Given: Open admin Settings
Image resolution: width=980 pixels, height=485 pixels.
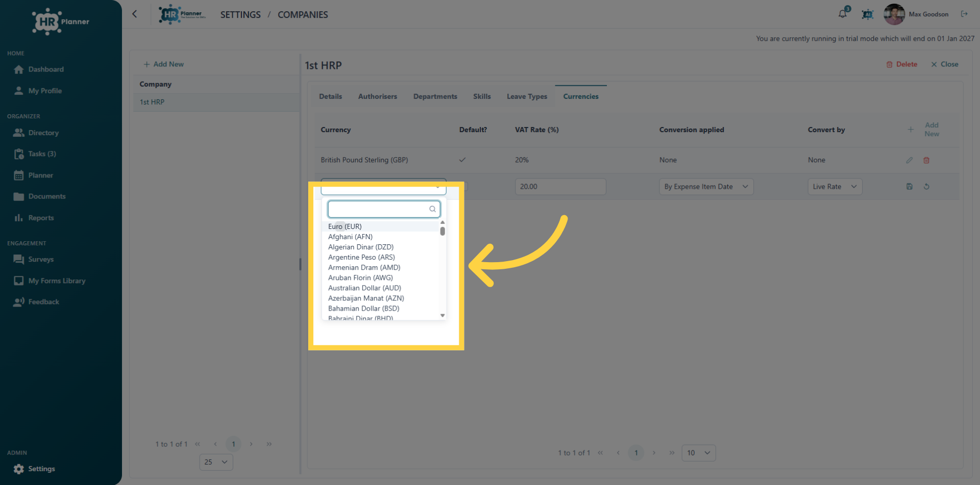Looking at the screenshot, I should pyautogui.click(x=35, y=469).
